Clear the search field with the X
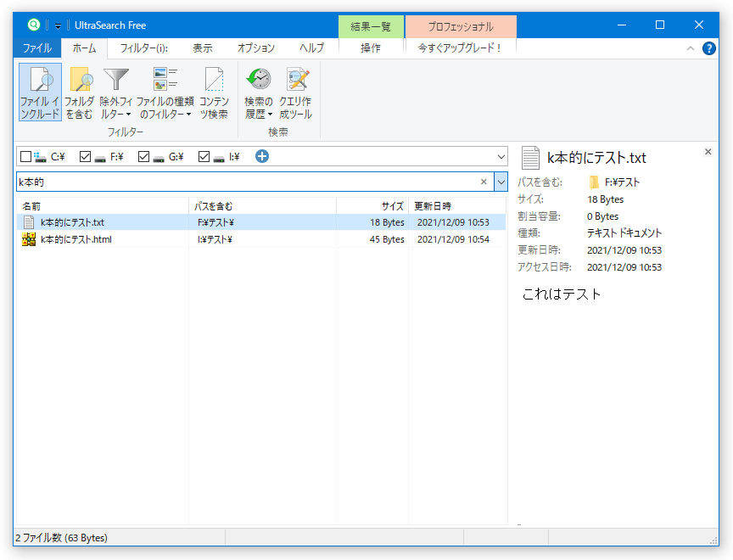This screenshot has width=733, height=560. 484,182
